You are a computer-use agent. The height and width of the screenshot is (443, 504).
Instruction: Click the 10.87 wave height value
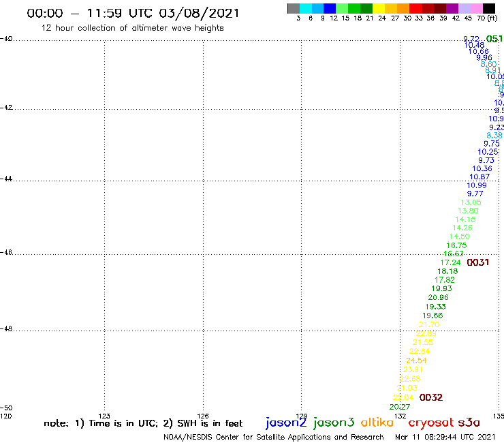pos(479,177)
